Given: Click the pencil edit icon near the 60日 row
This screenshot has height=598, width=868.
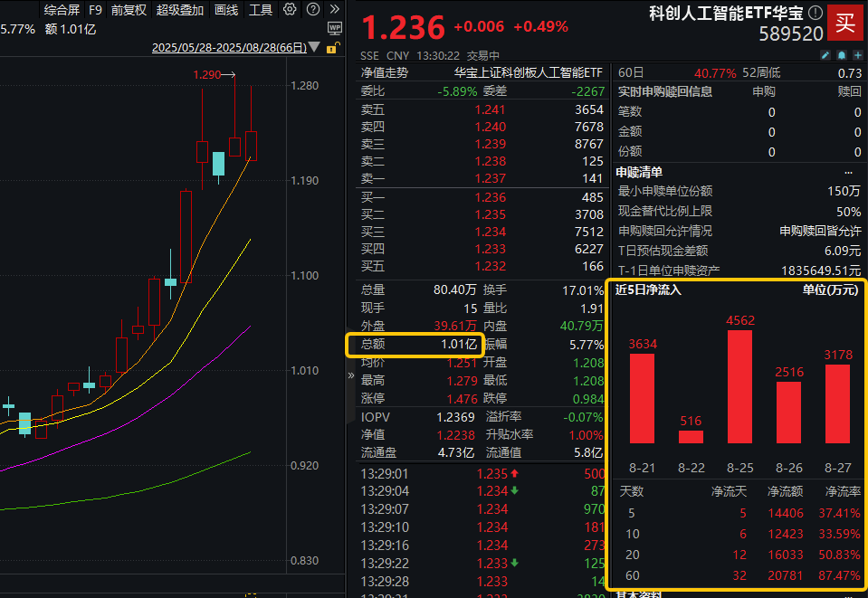Looking at the screenshot, I should 825,55.
